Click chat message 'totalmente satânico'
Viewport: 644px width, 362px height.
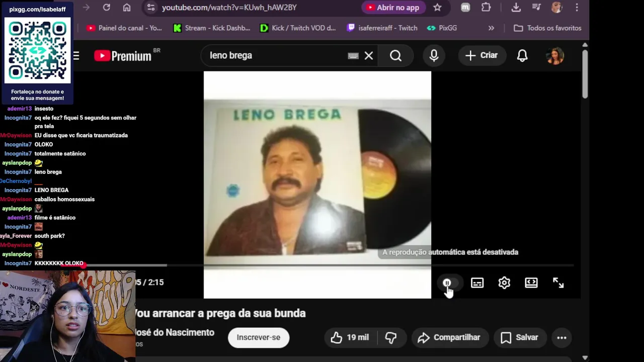coord(60,154)
